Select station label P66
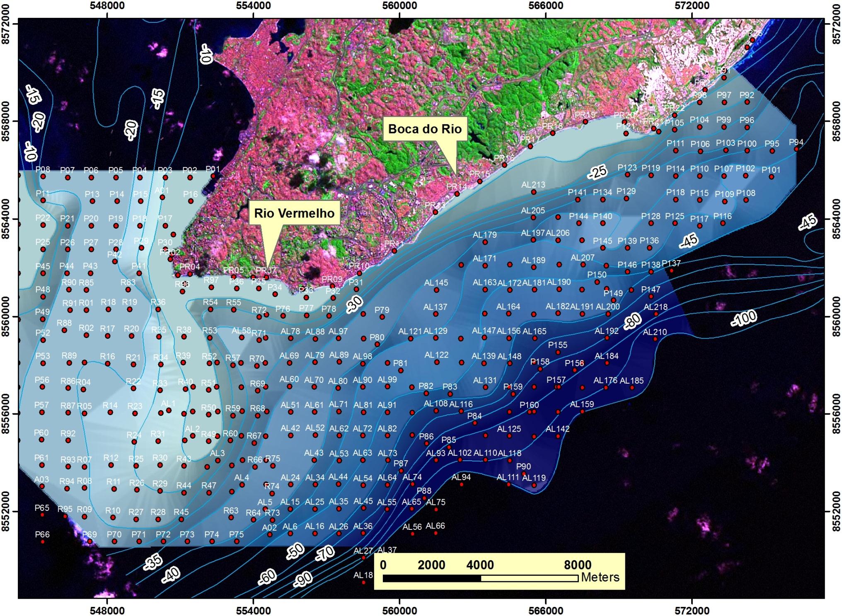Viewport: 842px width, 616px height. (42, 534)
